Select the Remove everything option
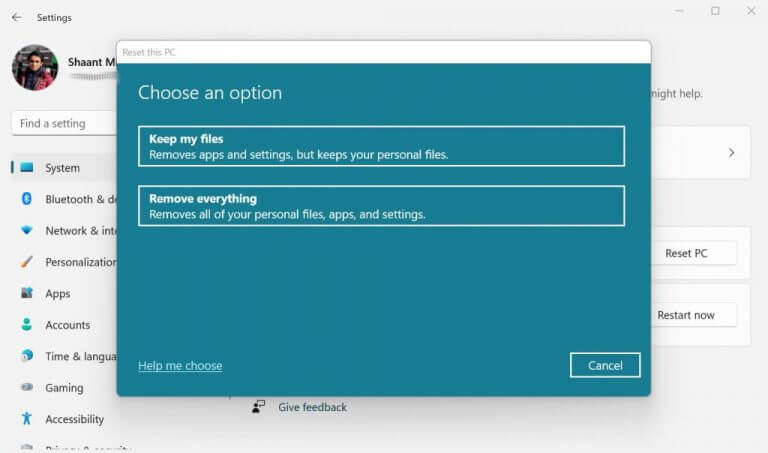Screen dimensions: 768x453 pyautogui.click(x=381, y=206)
